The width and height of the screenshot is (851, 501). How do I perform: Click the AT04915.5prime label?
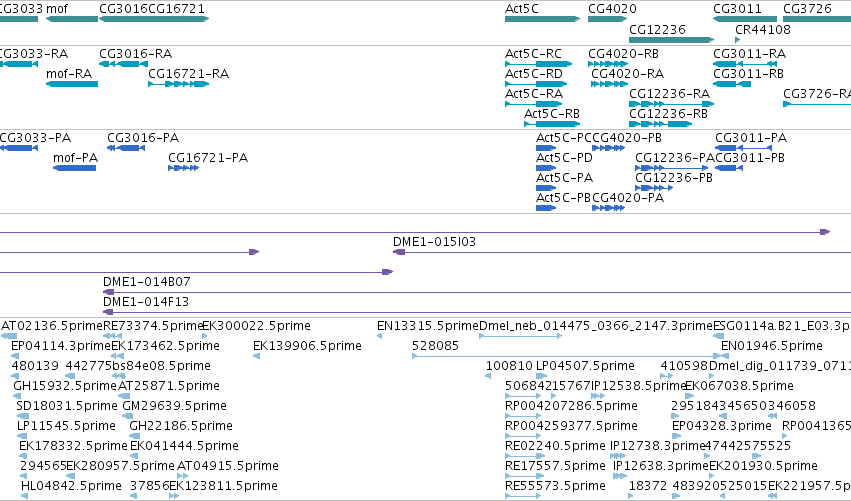click(x=228, y=466)
